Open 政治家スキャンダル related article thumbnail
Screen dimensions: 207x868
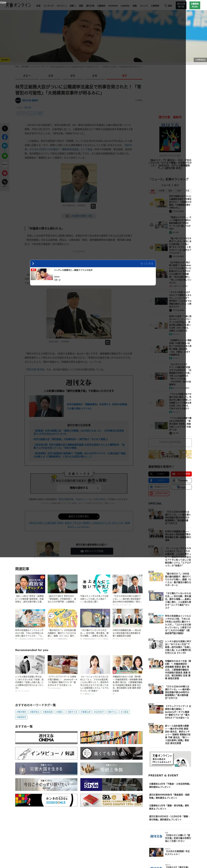click(30, 584)
